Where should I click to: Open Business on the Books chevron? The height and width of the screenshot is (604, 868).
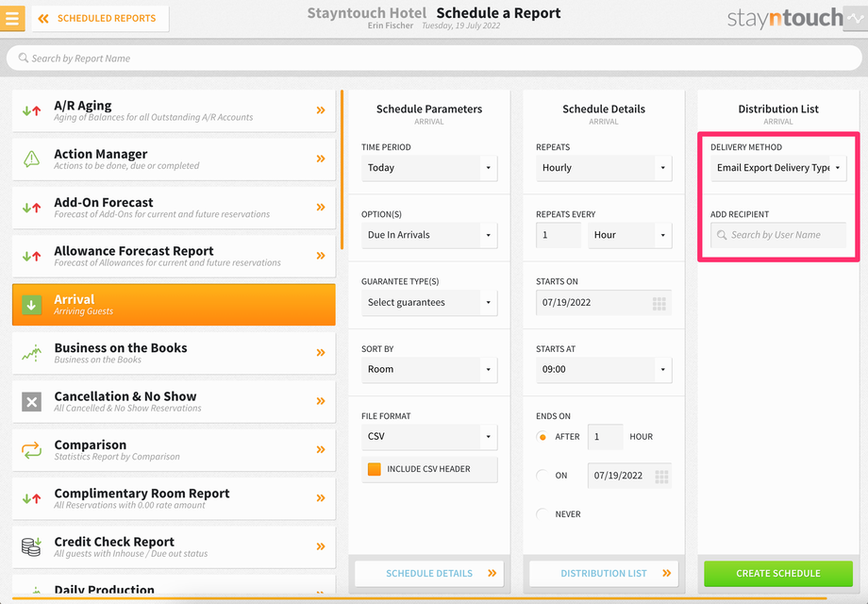click(321, 353)
